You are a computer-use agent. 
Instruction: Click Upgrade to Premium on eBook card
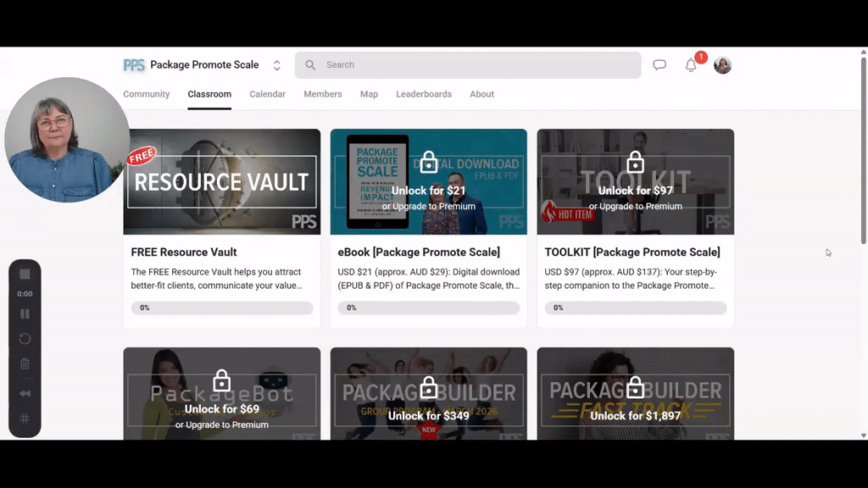(429, 207)
